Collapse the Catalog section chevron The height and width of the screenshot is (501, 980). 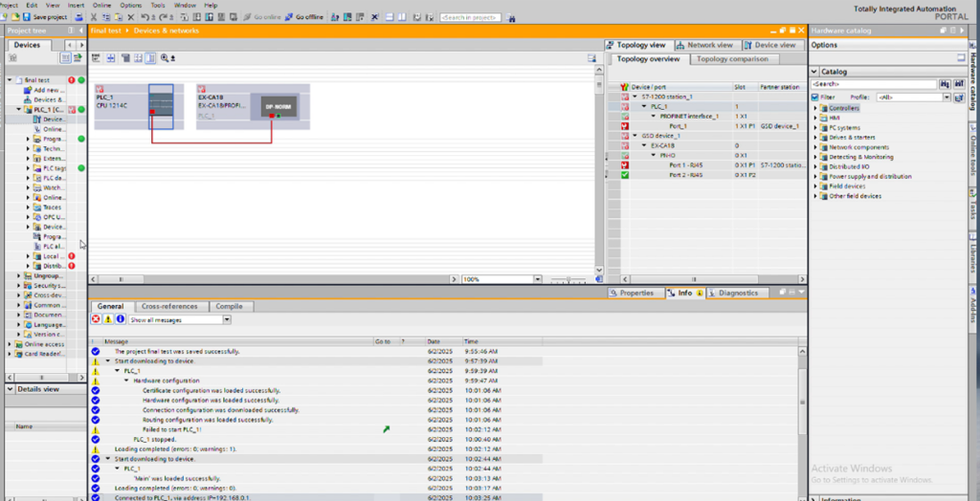tap(814, 72)
